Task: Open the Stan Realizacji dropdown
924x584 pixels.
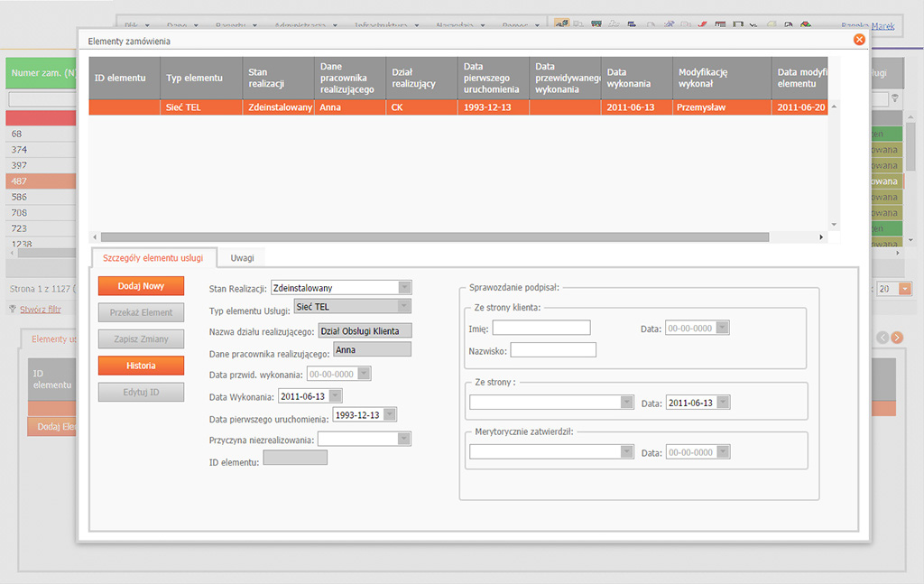Action: point(405,288)
